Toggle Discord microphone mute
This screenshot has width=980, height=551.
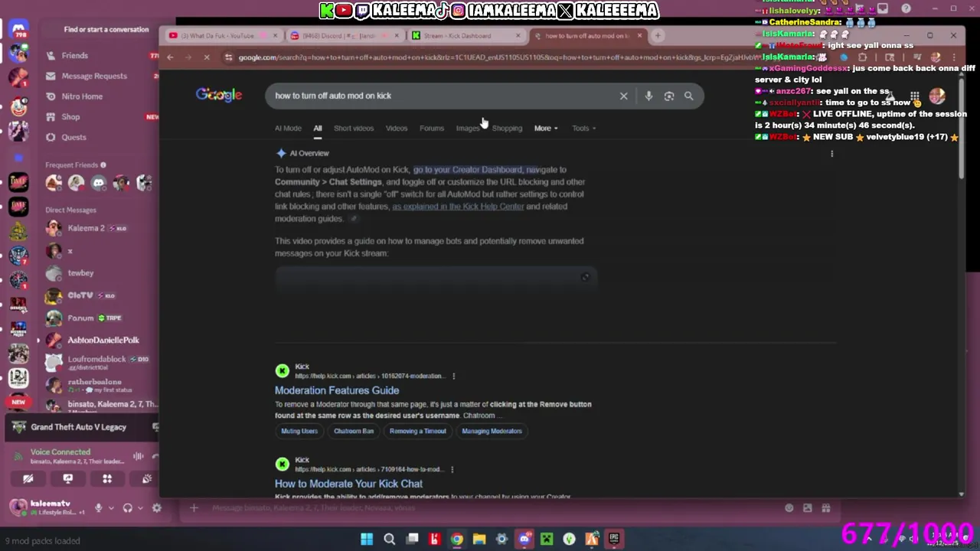pos(98,507)
